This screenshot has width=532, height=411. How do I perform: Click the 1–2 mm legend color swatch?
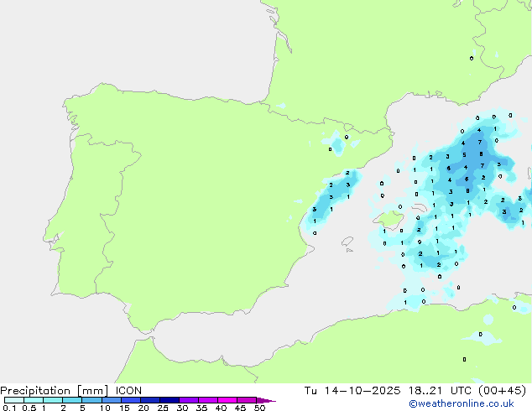click(53, 400)
